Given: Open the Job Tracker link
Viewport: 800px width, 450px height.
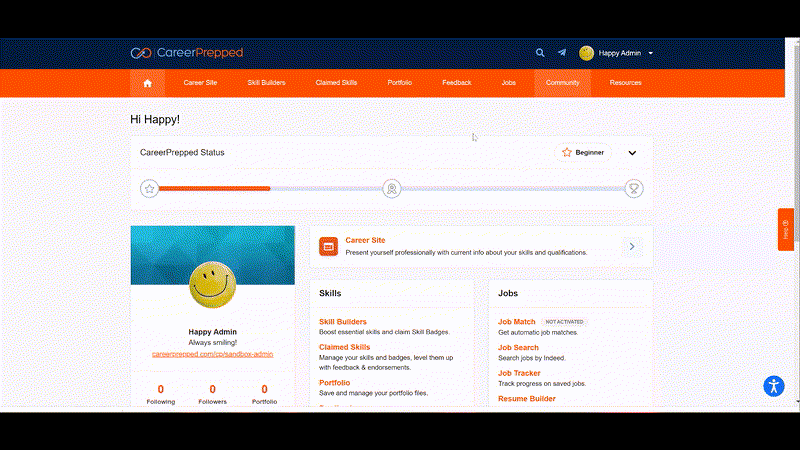Looking at the screenshot, I should pyautogui.click(x=519, y=373).
